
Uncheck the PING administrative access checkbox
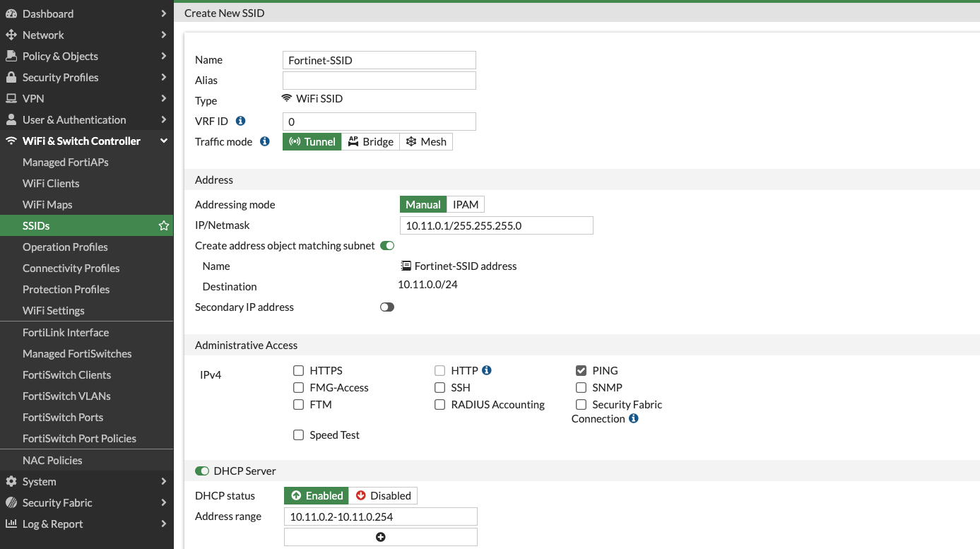(580, 370)
